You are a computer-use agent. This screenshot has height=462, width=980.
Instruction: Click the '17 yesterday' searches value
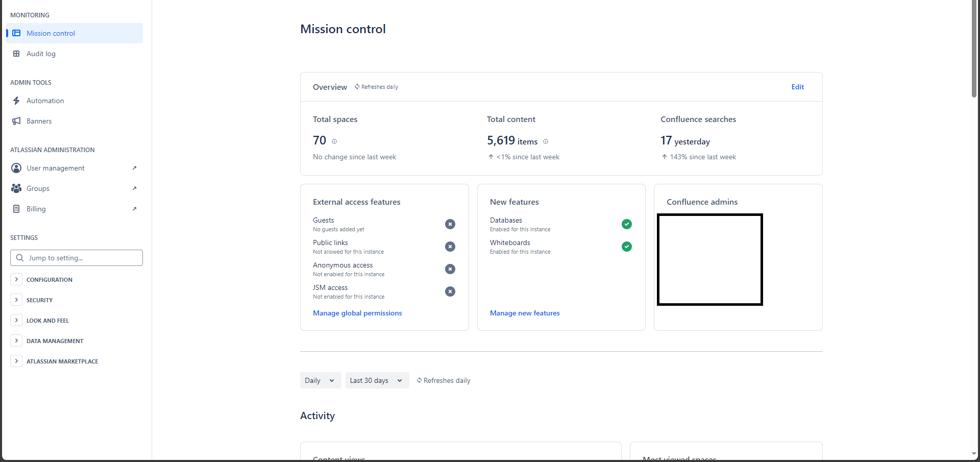click(x=685, y=140)
